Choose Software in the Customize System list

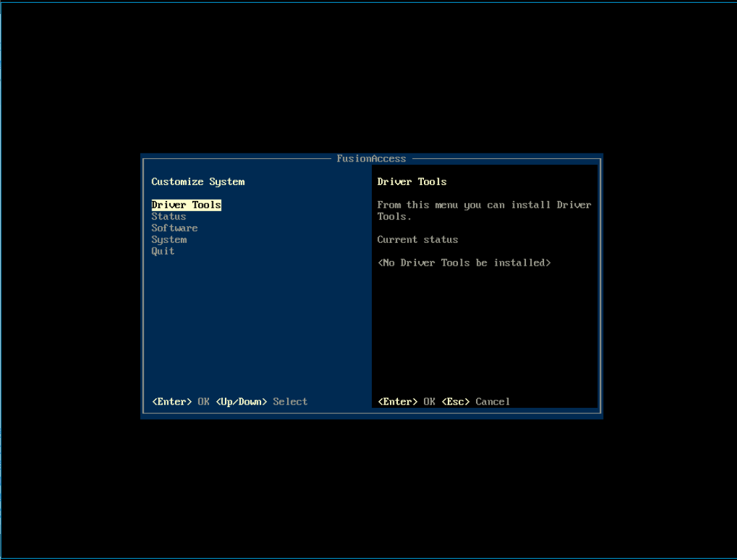[174, 228]
